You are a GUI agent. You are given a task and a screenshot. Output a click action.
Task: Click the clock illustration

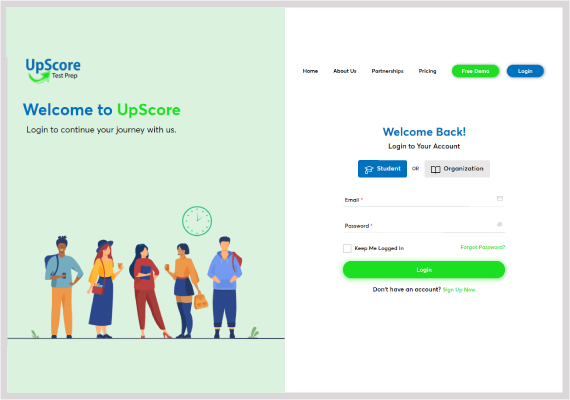tap(197, 221)
